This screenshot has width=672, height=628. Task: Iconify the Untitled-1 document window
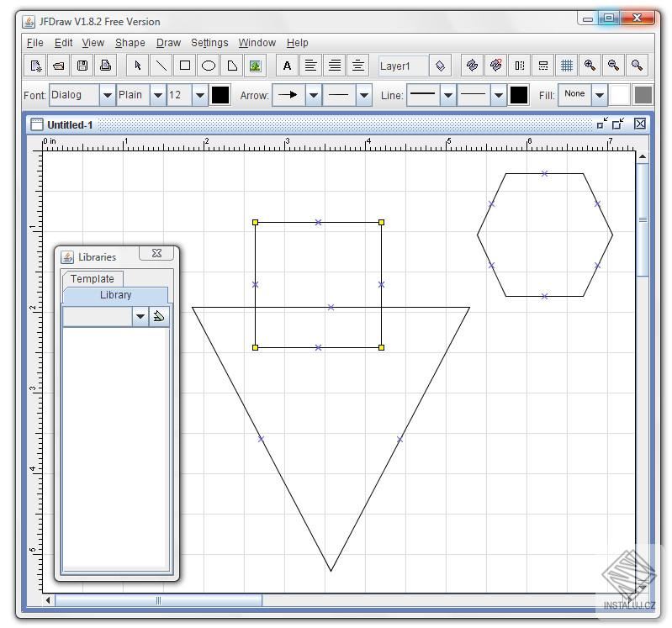602,124
